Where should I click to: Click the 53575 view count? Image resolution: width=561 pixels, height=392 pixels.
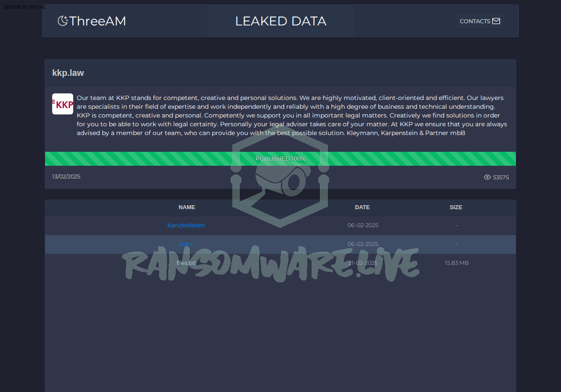point(501,177)
